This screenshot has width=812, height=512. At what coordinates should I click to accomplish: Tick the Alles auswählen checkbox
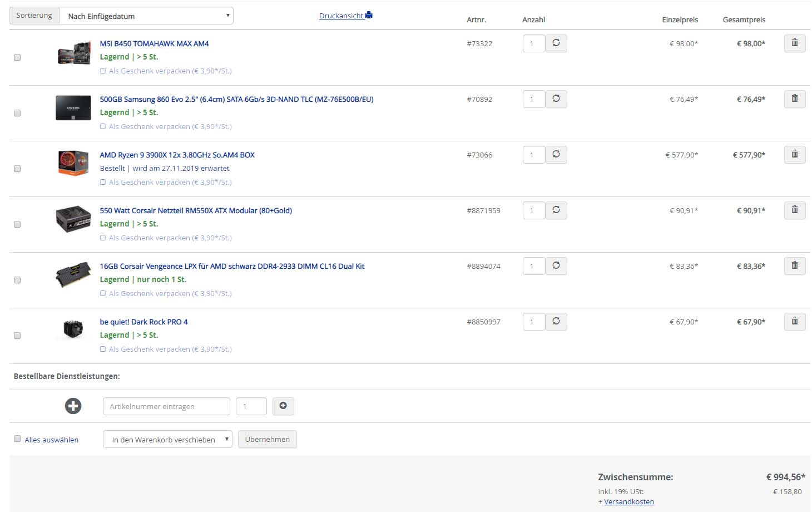tap(17, 439)
